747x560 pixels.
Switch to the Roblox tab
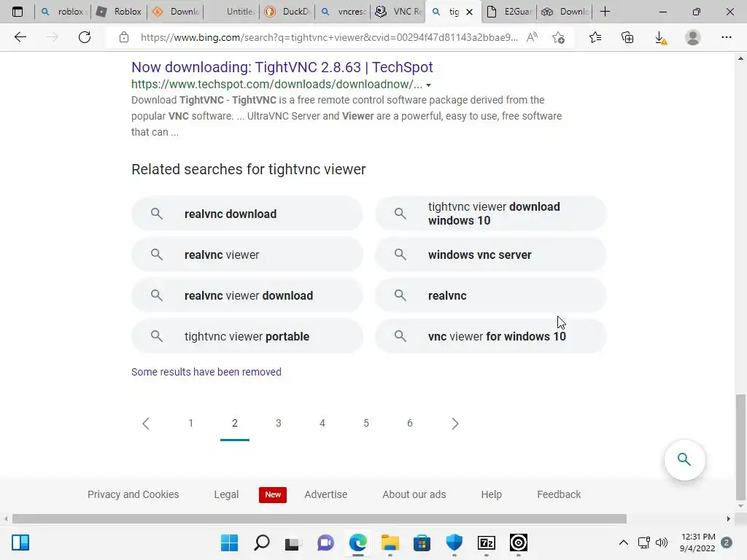click(119, 12)
